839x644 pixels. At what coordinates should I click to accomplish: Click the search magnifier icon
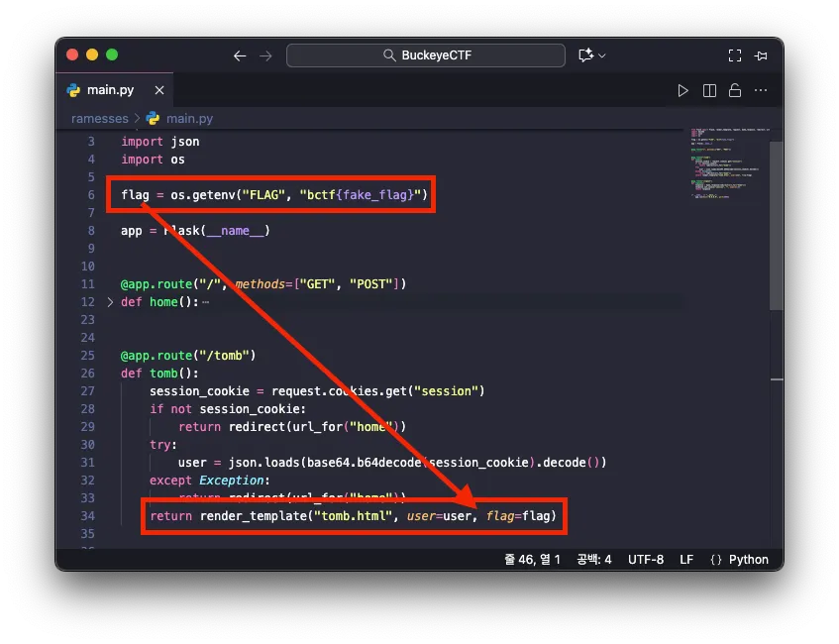click(389, 55)
